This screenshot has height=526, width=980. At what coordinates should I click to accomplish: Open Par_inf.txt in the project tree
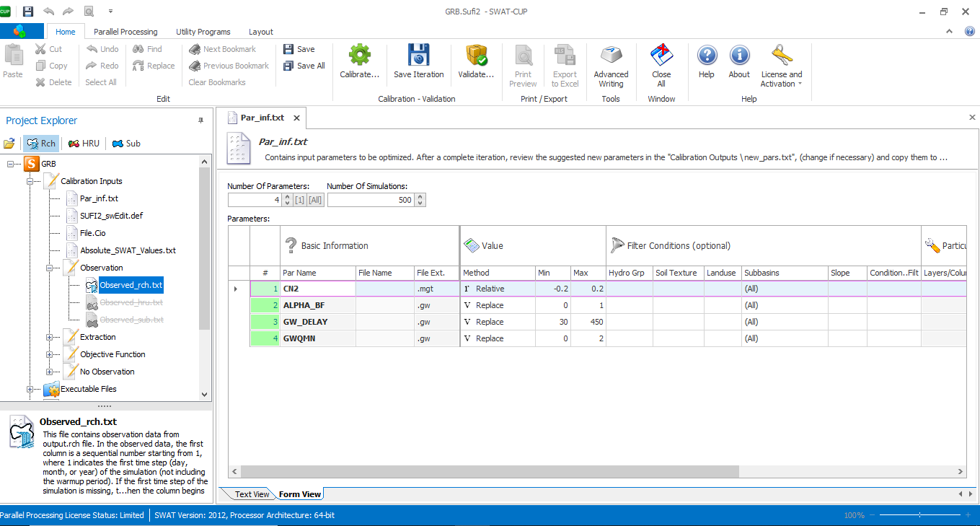coord(99,198)
